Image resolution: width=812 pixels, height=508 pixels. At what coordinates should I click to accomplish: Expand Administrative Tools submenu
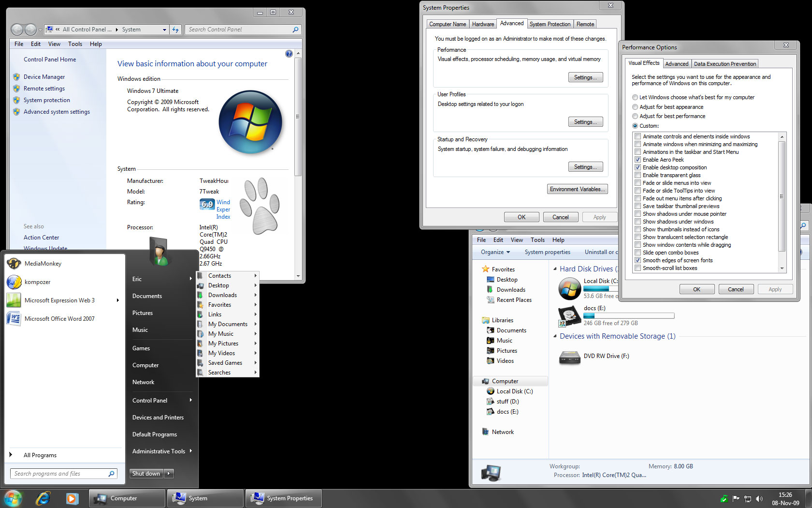[x=191, y=451]
